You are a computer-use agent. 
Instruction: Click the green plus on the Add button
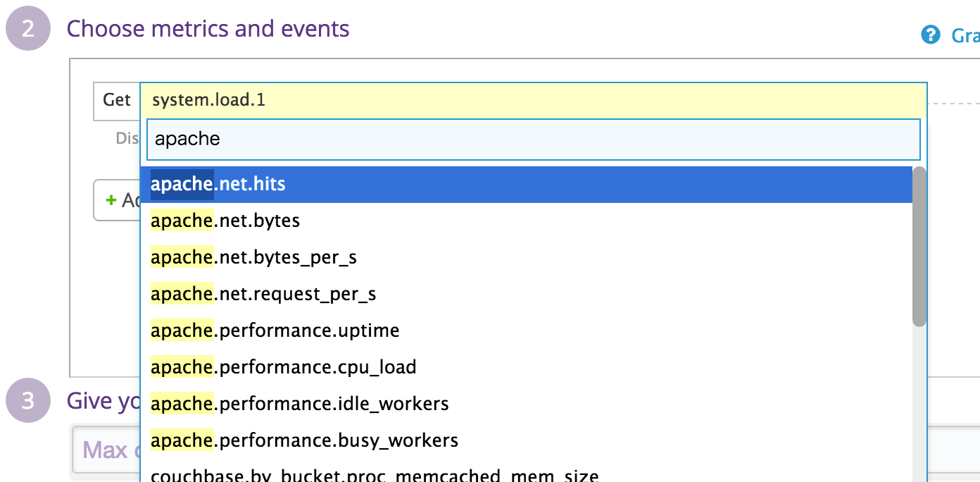111,199
